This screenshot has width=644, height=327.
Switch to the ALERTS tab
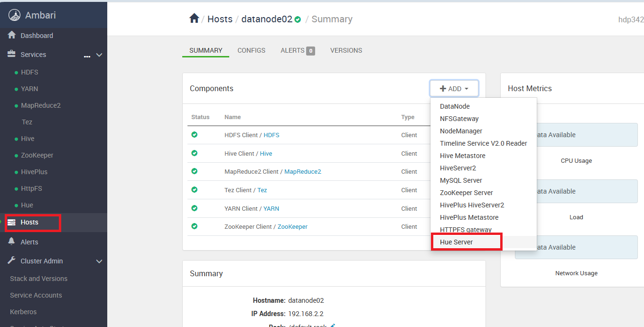click(x=298, y=50)
